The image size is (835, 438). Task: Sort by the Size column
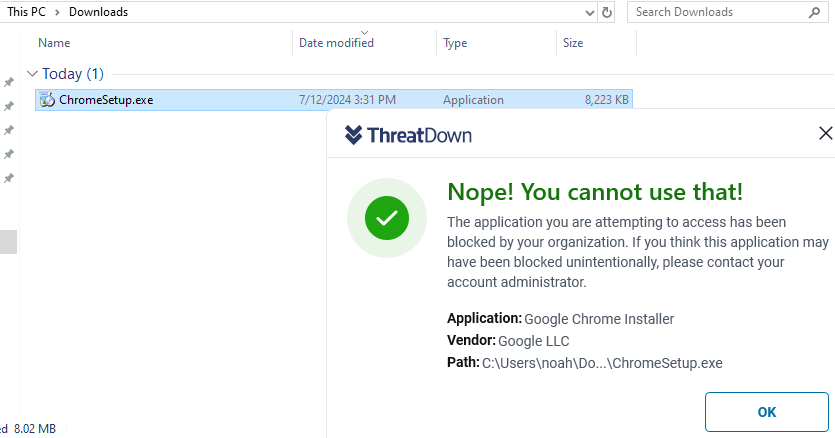pos(573,43)
